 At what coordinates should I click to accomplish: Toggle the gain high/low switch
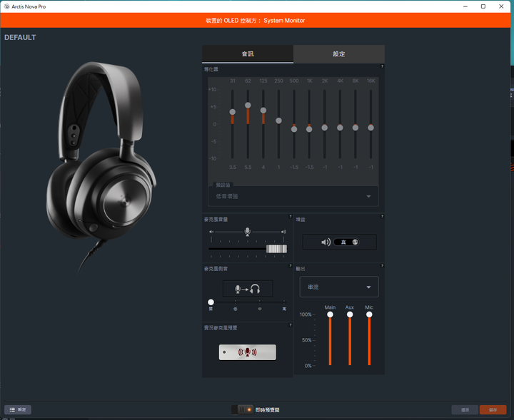pos(346,242)
